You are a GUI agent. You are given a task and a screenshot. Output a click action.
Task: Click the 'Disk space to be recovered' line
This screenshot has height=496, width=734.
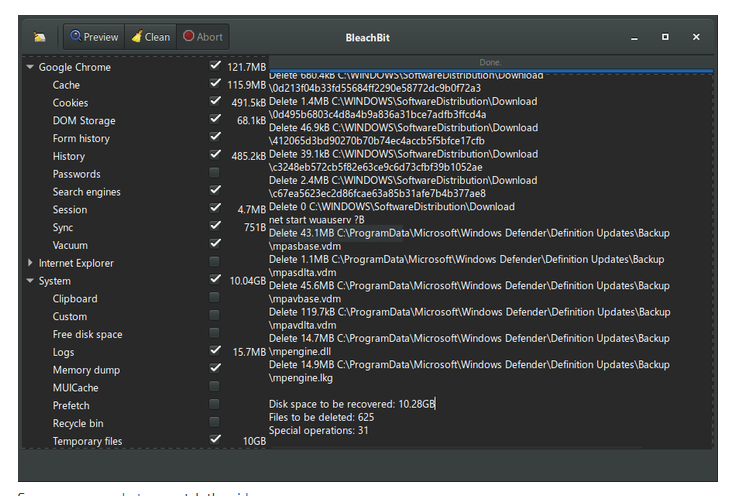tap(352, 404)
